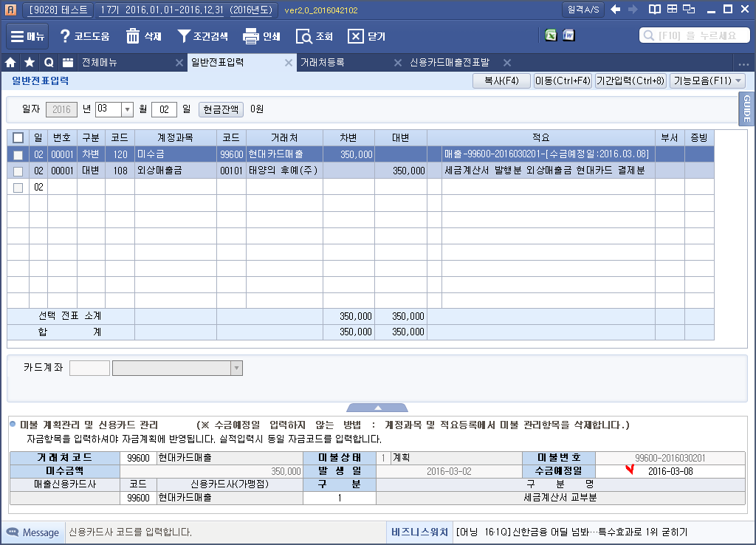Close the 신용카드매출전표발 tab
This screenshot has height=545, width=756.
coord(506,63)
